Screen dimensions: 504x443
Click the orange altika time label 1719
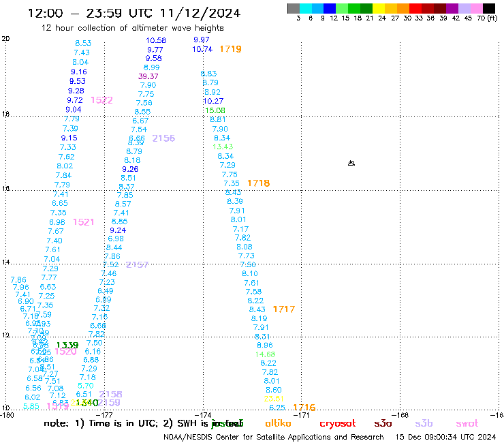230,49
